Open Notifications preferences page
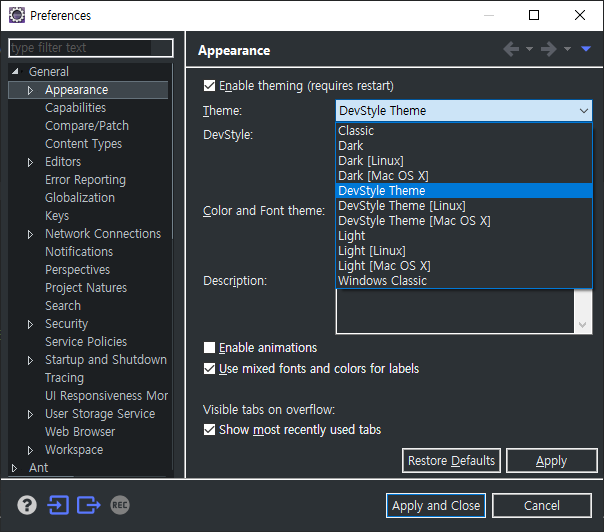This screenshot has width=604, height=532. (79, 252)
